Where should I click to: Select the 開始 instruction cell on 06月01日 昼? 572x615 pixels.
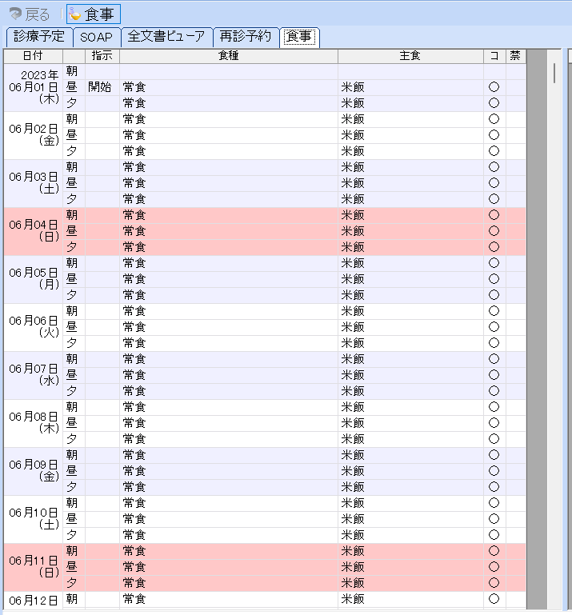pyautogui.click(x=102, y=87)
